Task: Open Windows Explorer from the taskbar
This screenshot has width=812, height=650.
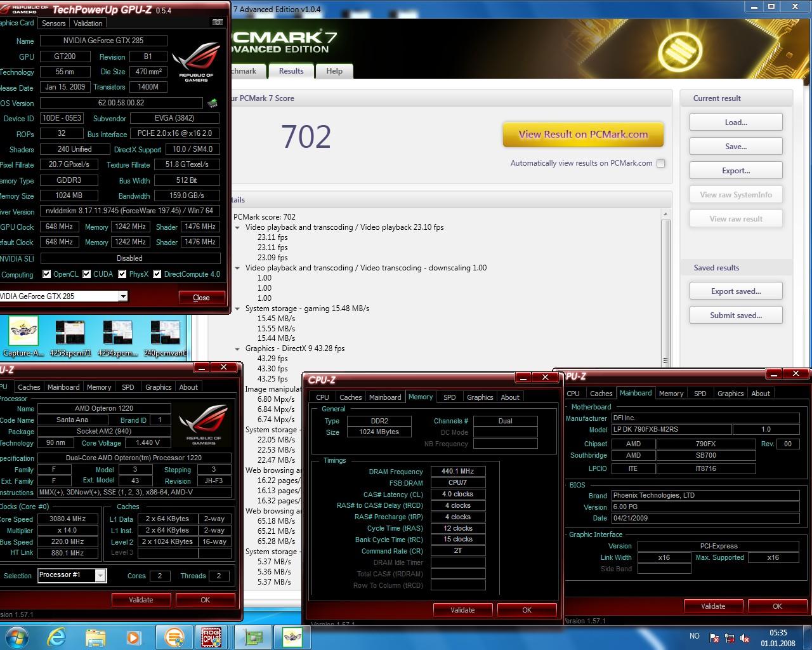Action: [x=95, y=637]
